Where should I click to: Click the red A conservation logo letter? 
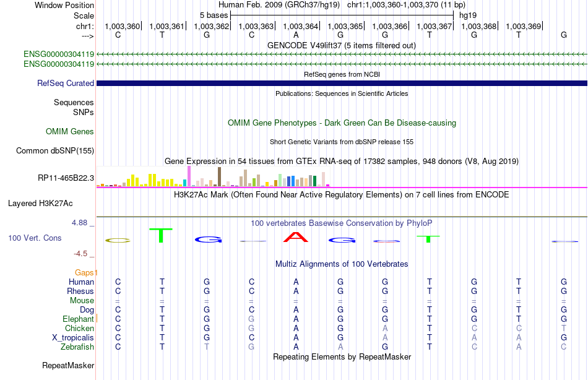(x=296, y=237)
